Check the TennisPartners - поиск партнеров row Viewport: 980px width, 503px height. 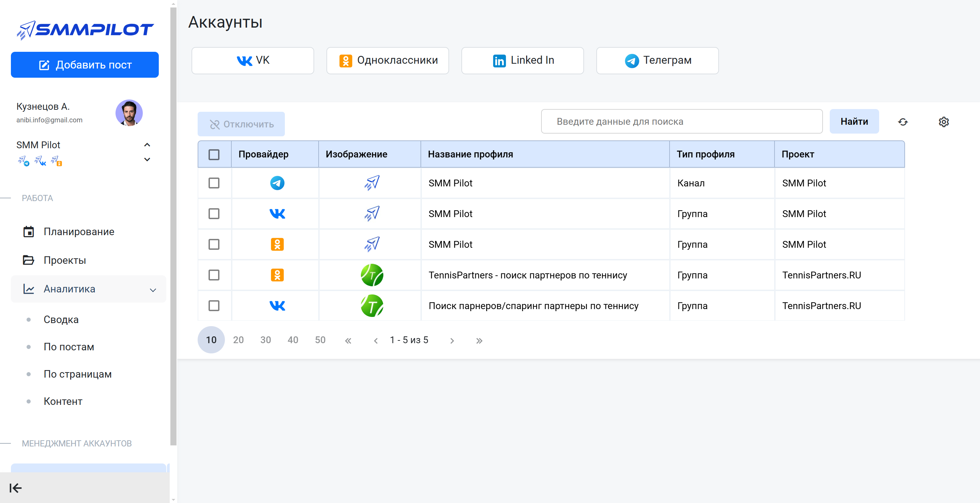[x=214, y=275]
